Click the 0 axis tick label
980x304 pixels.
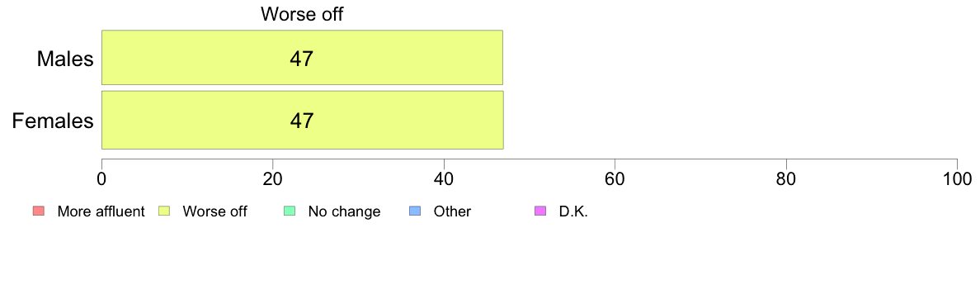click(x=101, y=179)
